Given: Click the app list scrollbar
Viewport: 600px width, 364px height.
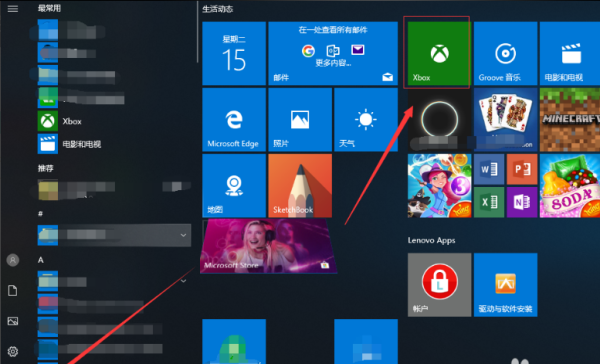Looking at the screenshot, I should coord(198,33).
